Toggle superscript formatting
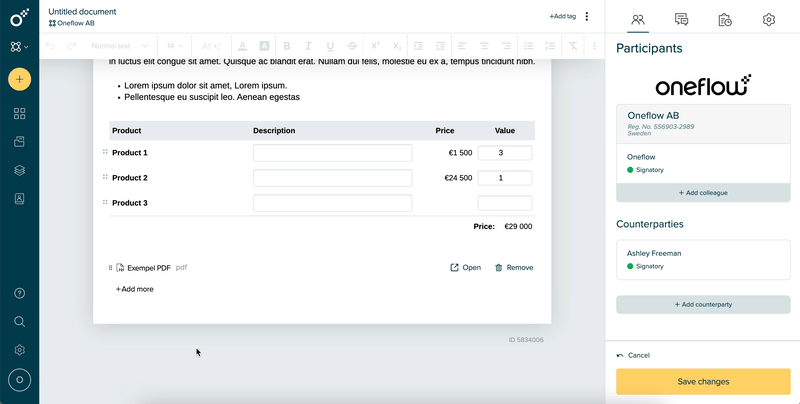Screen dimensions: 800x404 coord(375,46)
